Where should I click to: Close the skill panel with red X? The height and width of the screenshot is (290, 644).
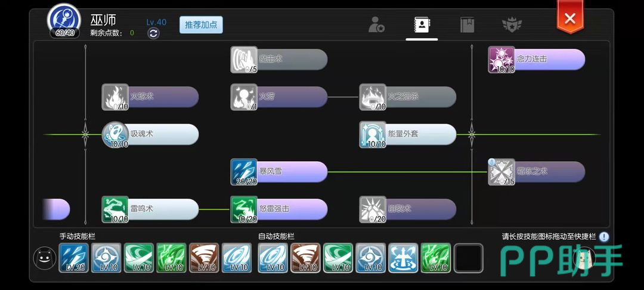coord(569,18)
